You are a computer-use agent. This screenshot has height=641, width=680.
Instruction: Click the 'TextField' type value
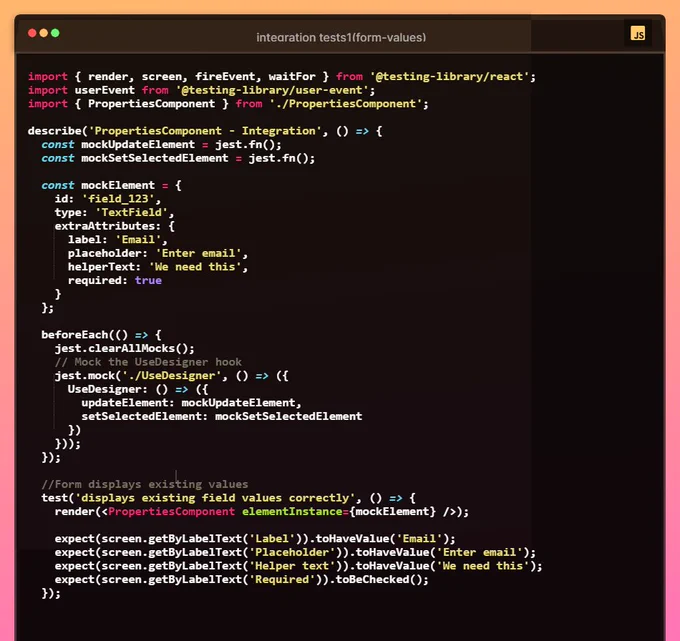point(131,212)
